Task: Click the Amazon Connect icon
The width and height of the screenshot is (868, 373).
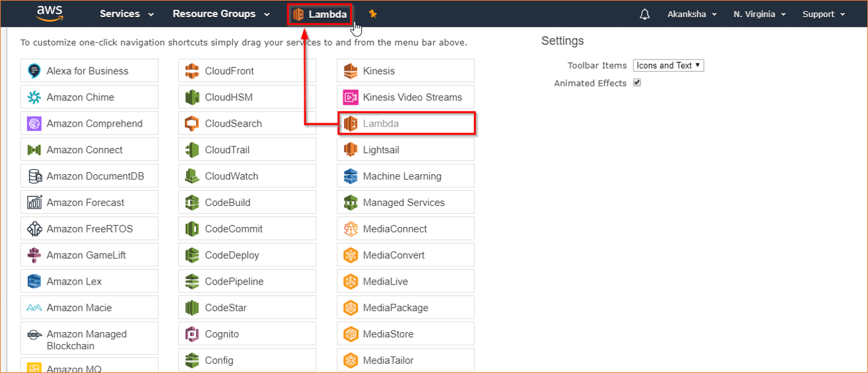Action: point(34,150)
